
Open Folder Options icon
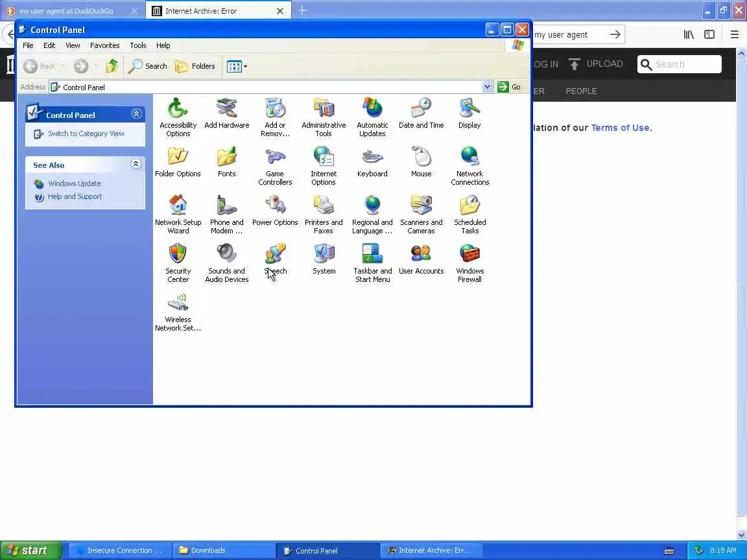tap(178, 162)
